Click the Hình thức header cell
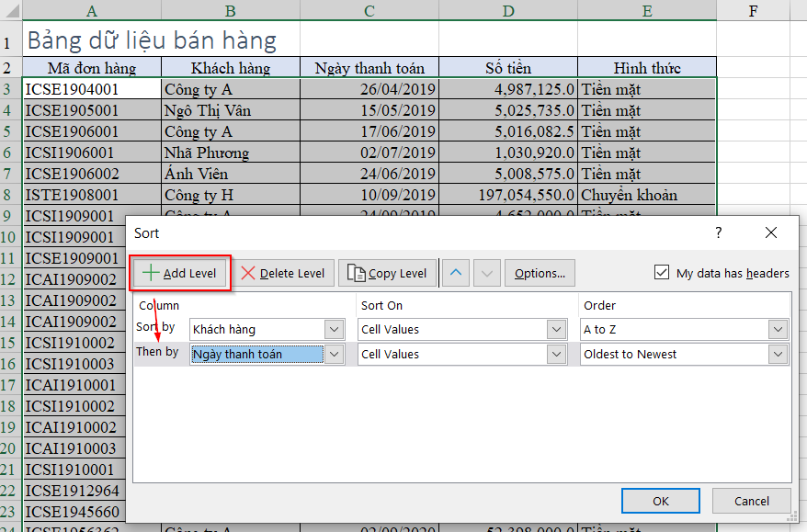The image size is (807, 532). [x=647, y=67]
